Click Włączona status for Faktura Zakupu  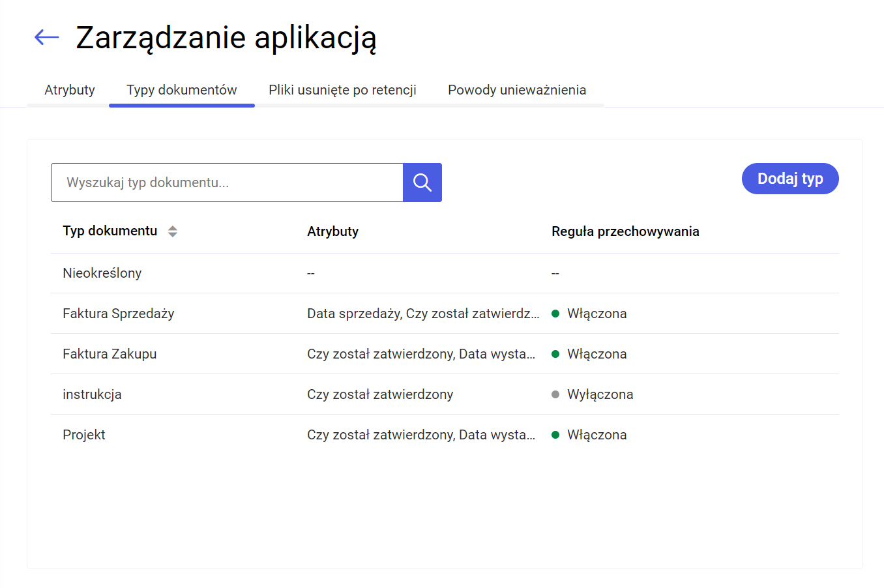click(x=589, y=354)
